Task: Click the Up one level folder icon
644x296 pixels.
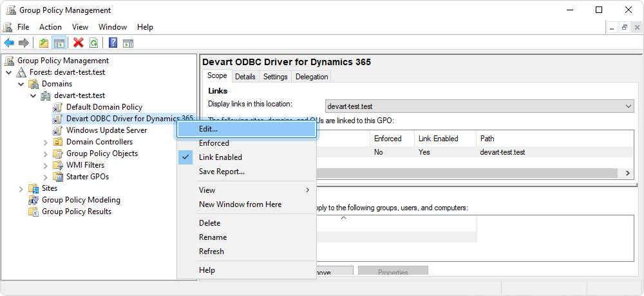Action: tap(44, 43)
